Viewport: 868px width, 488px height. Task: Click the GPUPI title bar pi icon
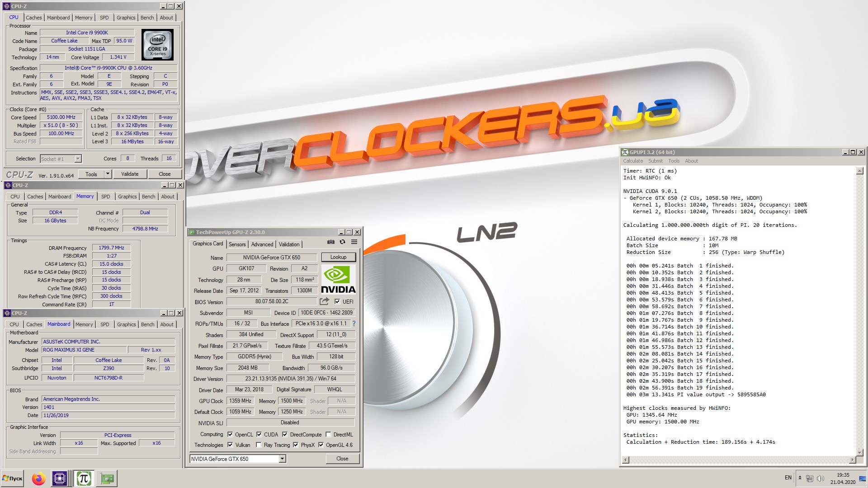pos(625,152)
